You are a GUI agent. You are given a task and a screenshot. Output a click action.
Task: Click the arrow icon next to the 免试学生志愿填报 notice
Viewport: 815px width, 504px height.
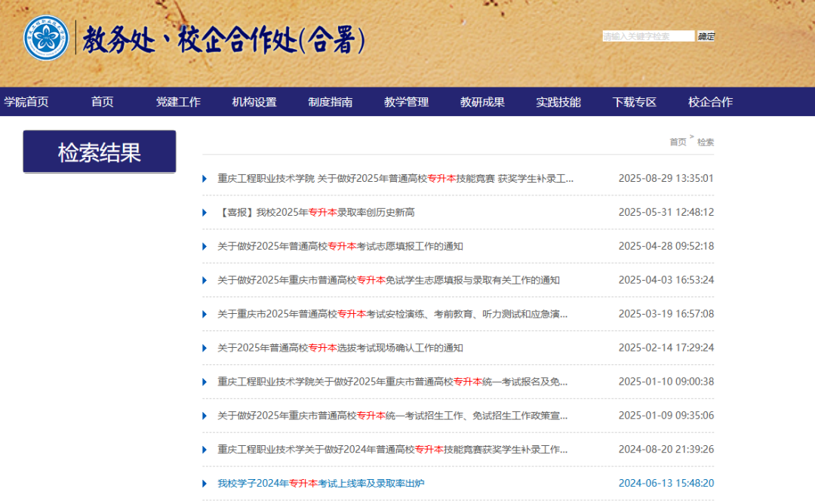click(204, 280)
